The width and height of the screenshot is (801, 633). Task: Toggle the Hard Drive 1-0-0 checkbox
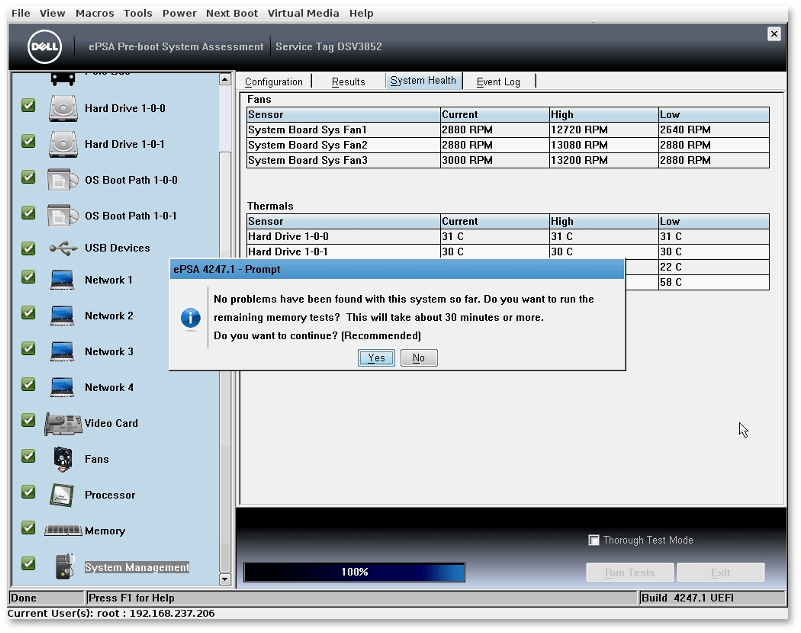[x=29, y=106]
